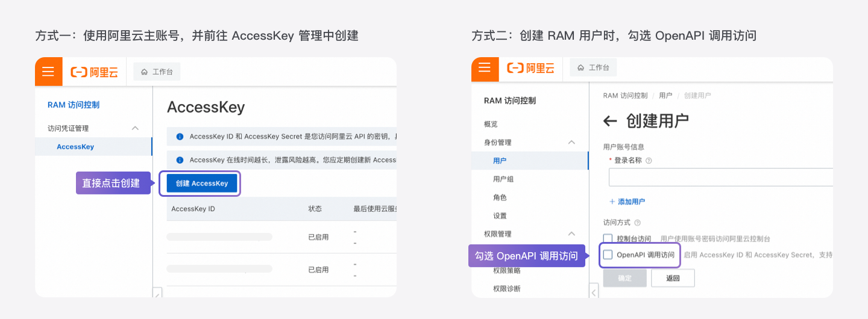This screenshot has width=868, height=319.
Task: Open hamburger menu in left AccessKey panel
Action: (48, 72)
